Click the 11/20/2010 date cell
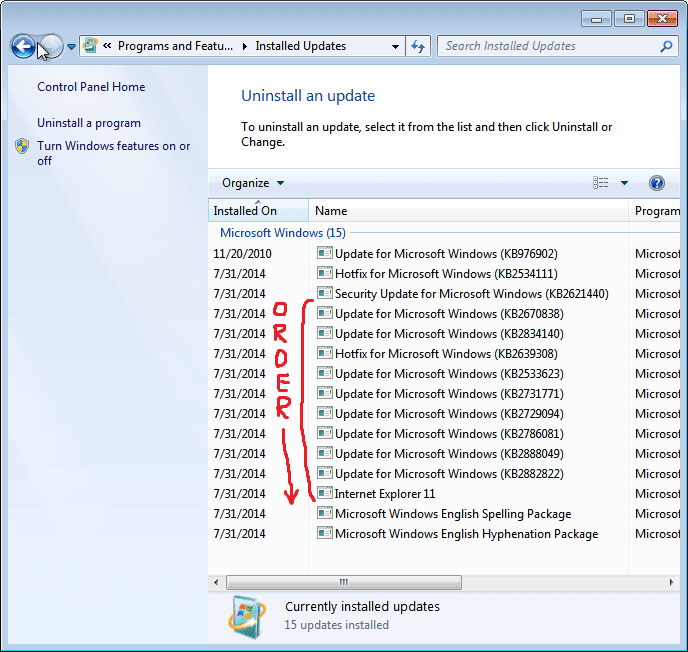The image size is (688, 652). click(242, 254)
